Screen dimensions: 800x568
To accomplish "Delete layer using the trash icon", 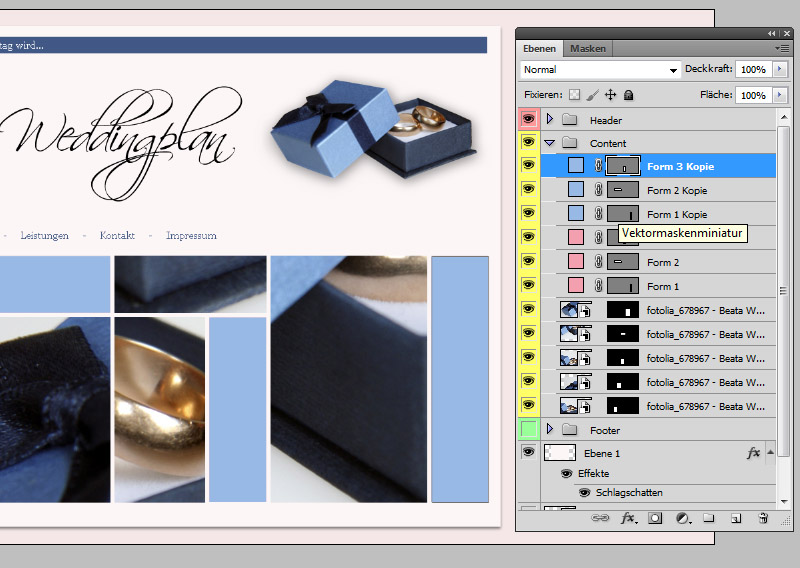I will [763, 518].
